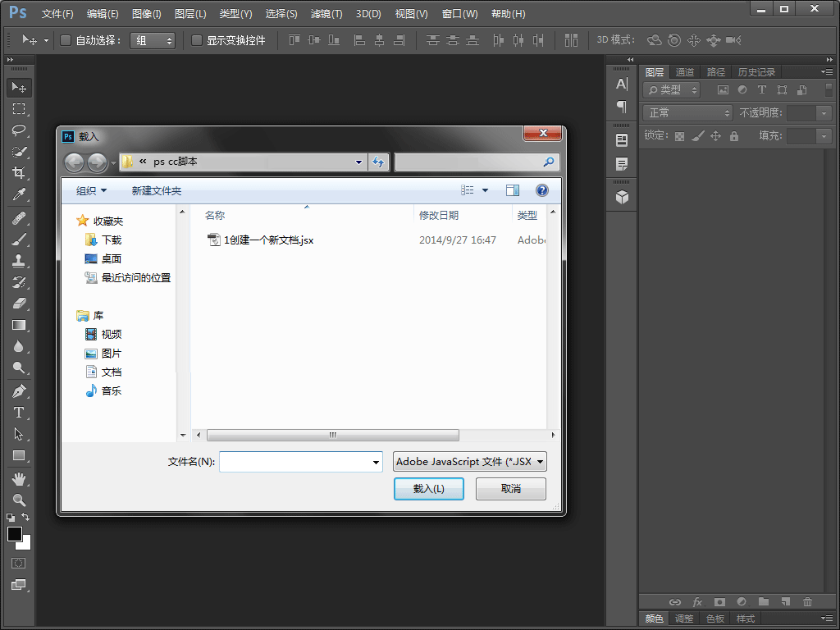Image resolution: width=840 pixels, height=630 pixels.
Task: Enable the 自动选择 checkbox
Action: 66,40
